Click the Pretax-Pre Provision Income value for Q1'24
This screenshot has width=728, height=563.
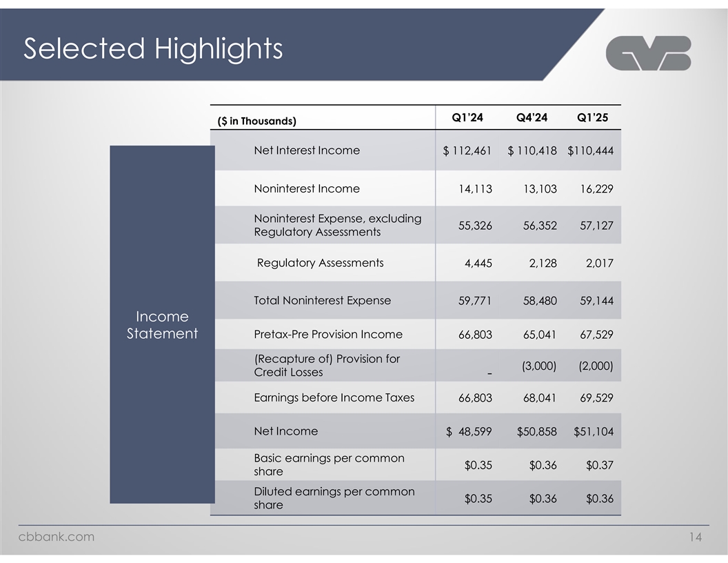coord(475,335)
